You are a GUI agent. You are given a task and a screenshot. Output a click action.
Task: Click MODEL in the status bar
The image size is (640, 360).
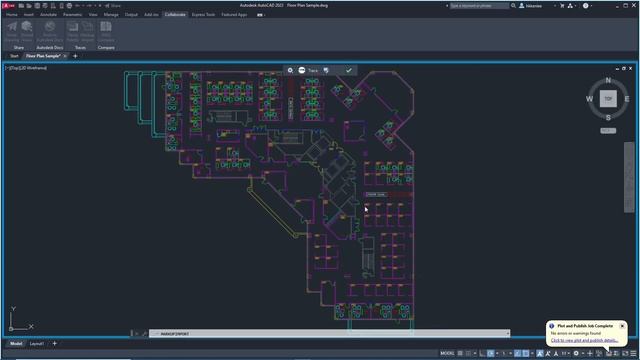pos(447,353)
